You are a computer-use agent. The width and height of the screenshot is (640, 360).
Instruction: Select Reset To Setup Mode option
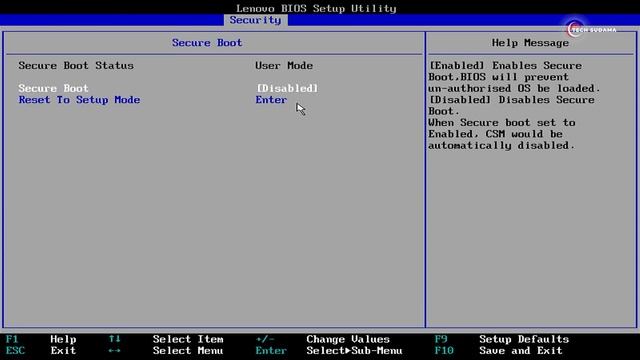pyautogui.click(x=79, y=100)
